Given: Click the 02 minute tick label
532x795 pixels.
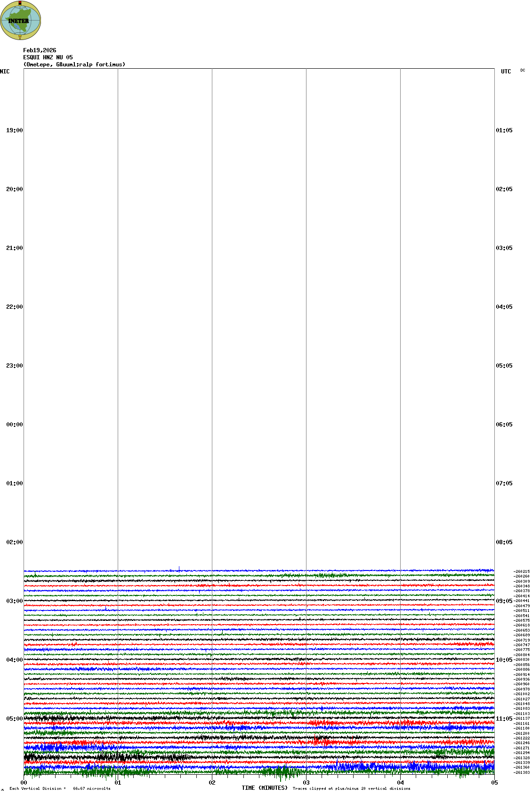Looking at the screenshot, I should 212,783.
